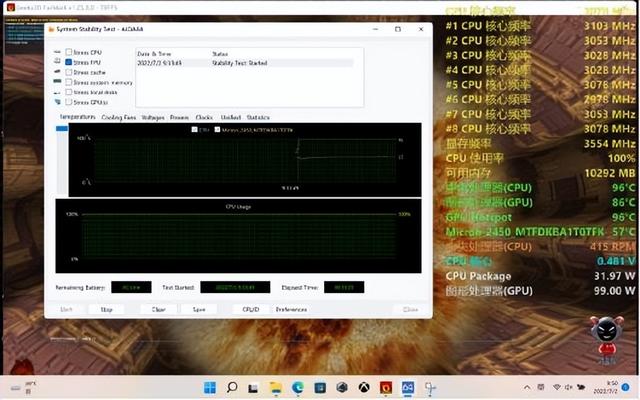Open taskbar Search
640x400 pixels.
coord(232,387)
